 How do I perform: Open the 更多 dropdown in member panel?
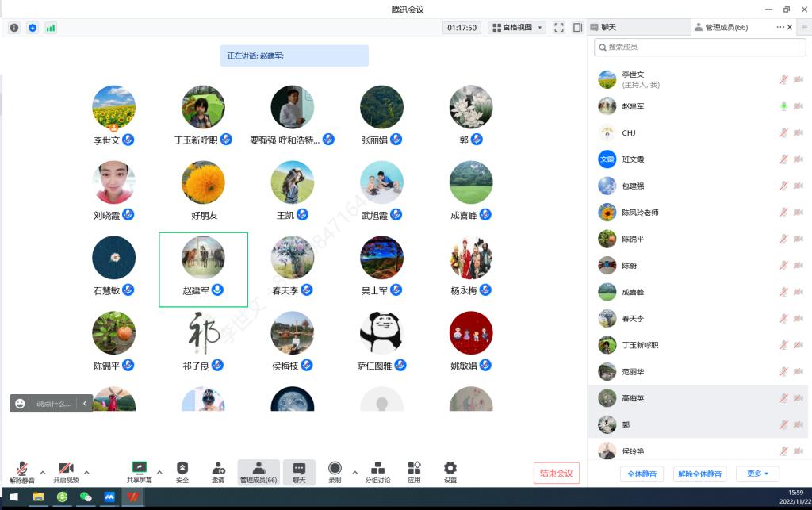click(757, 474)
